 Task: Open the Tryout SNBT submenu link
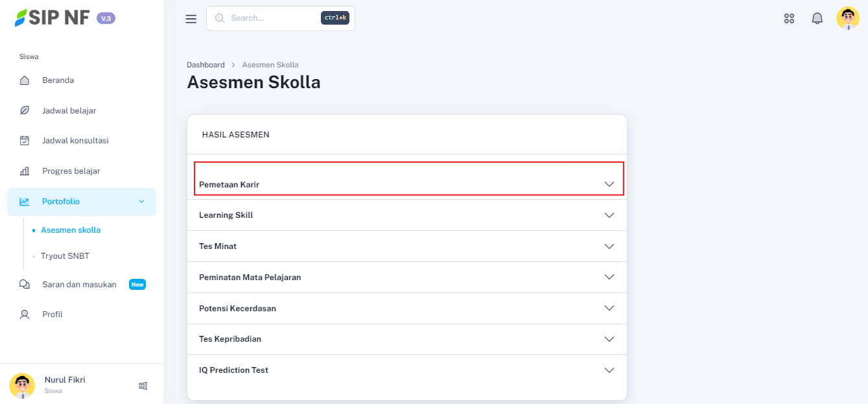click(65, 256)
